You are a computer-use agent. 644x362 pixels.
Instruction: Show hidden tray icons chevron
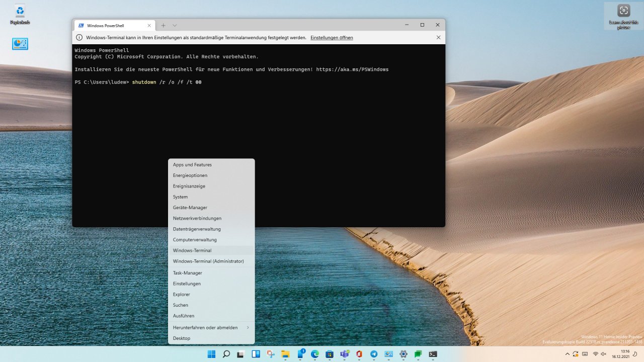(568, 354)
